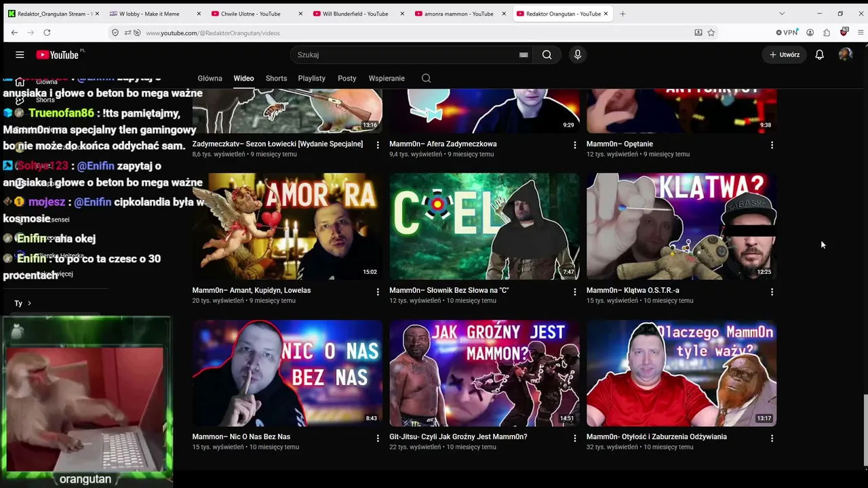Play the AMOR RA cupid thumbnail video
Image resolution: width=868 pixels, height=488 pixels.
287,226
